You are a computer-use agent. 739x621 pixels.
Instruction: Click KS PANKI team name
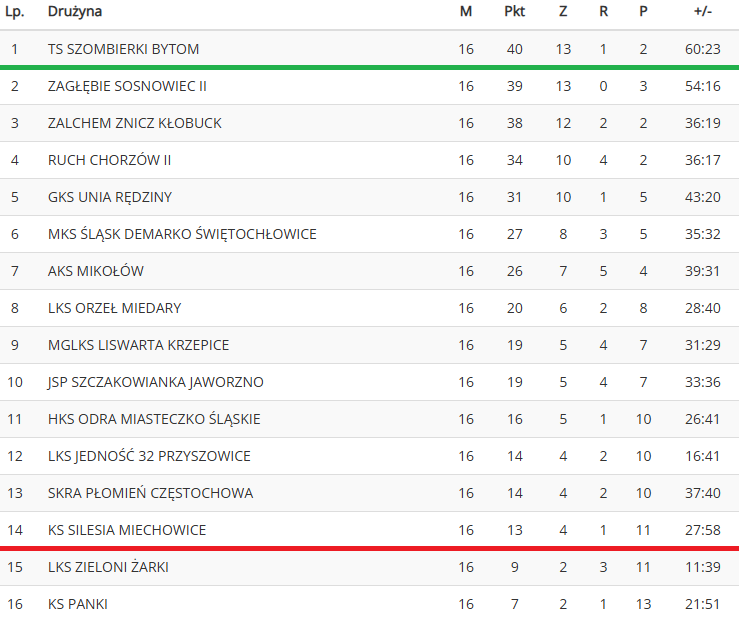click(x=78, y=604)
